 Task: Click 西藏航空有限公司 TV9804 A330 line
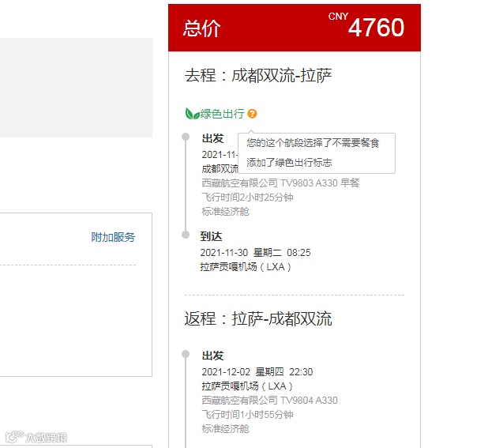269,400
